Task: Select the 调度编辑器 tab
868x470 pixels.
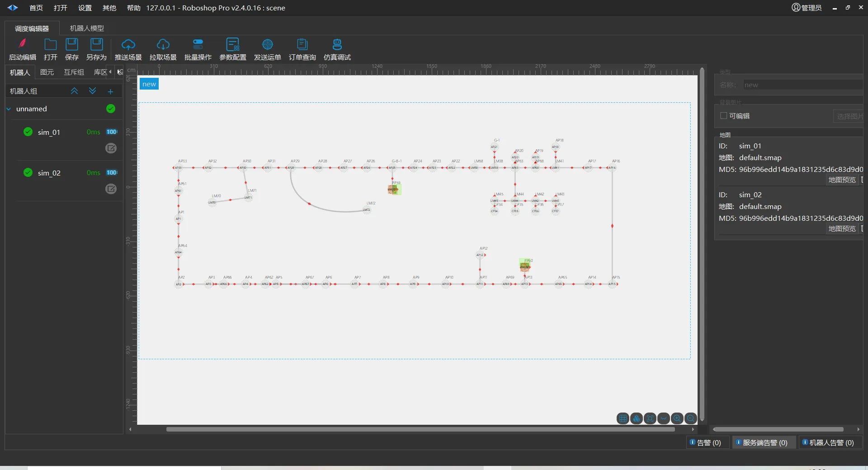Action: point(32,28)
